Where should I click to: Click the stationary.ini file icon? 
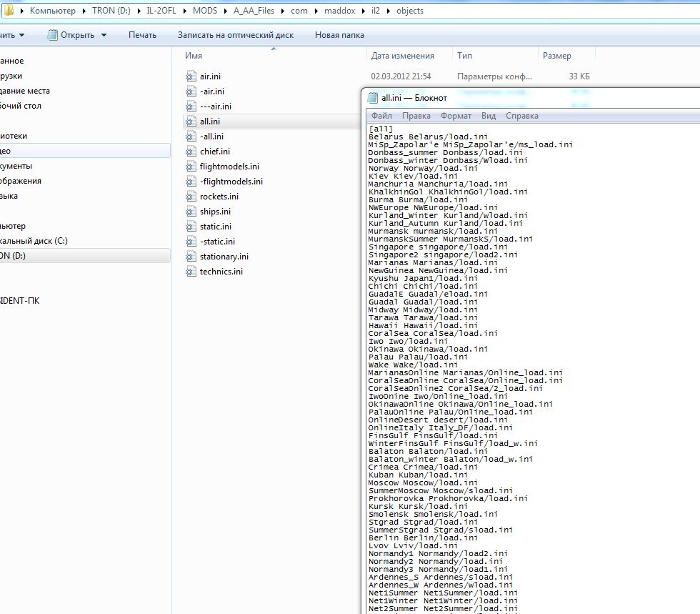tap(191, 257)
